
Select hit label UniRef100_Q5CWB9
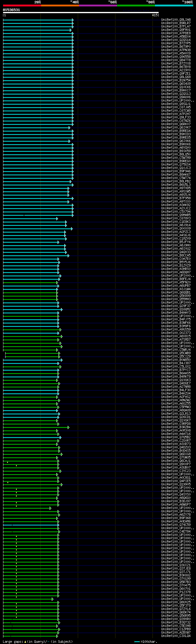[x=176, y=353]
